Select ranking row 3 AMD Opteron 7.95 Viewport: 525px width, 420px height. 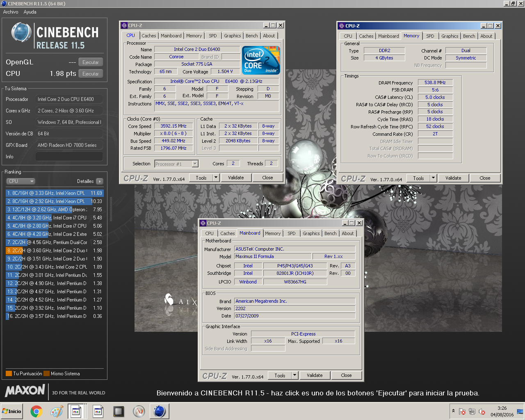(x=55, y=210)
